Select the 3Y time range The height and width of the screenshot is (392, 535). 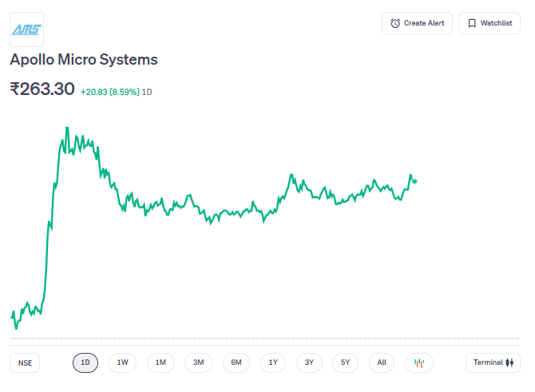309,362
